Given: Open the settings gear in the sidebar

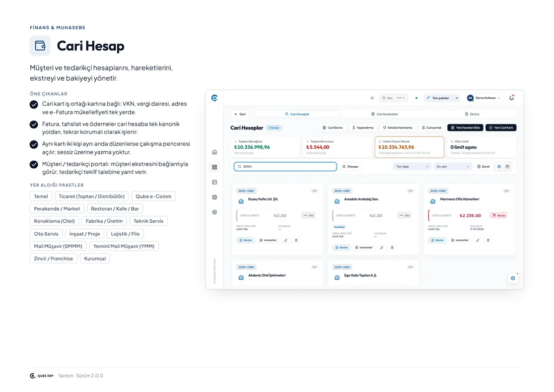Looking at the screenshot, I should [x=215, y=212].
